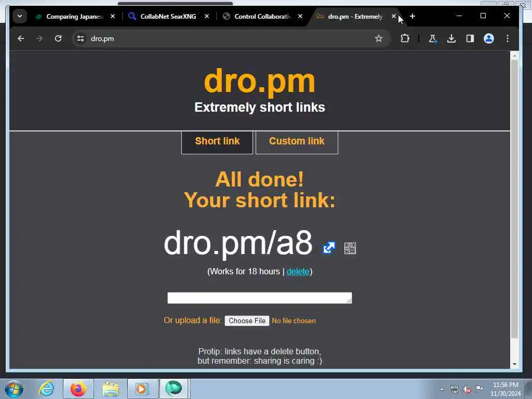Image resolution: width=532 pixels, height=399 pixels.
Task: Bookmark this page with the star icon
Action: [378, 38]
